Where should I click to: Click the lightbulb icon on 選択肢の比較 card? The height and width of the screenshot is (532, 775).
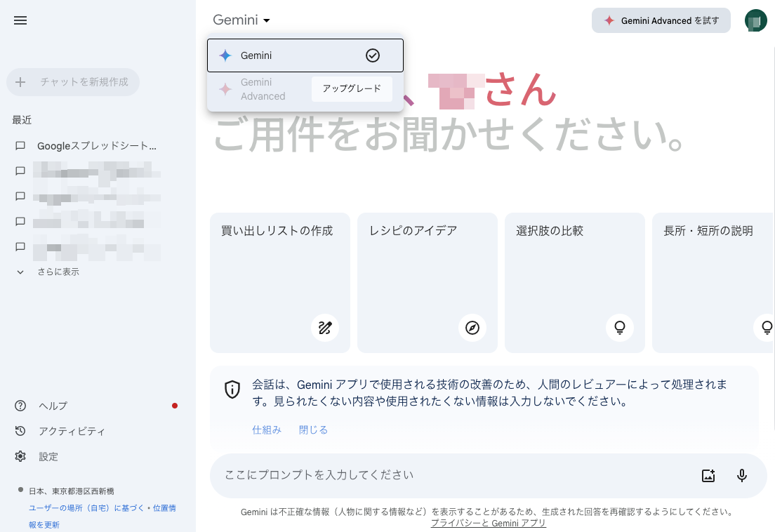click(x=620, y=328)
